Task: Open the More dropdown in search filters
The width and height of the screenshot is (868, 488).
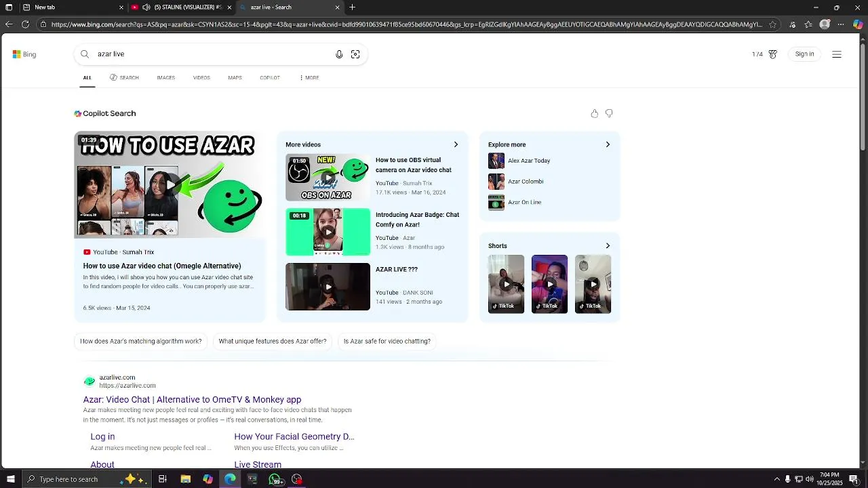Action: [309, 78]
